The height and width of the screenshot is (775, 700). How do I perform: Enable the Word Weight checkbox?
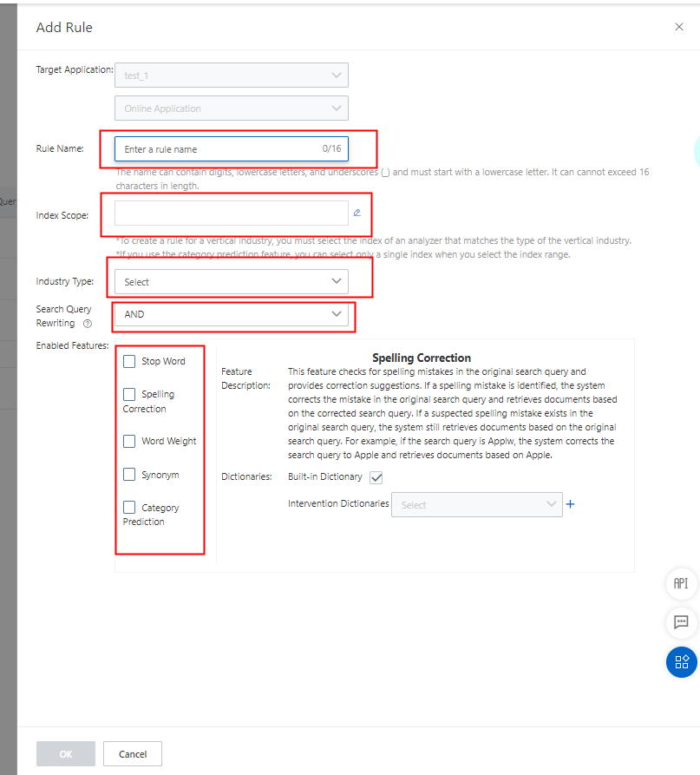coord(129,441)
